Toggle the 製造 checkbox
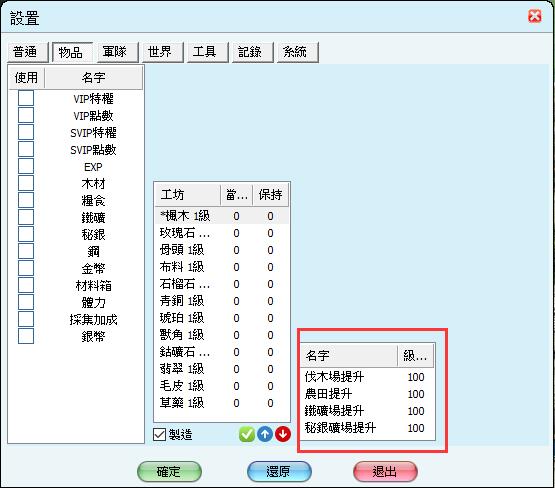 pyautogui.click(x=159, y=434)
